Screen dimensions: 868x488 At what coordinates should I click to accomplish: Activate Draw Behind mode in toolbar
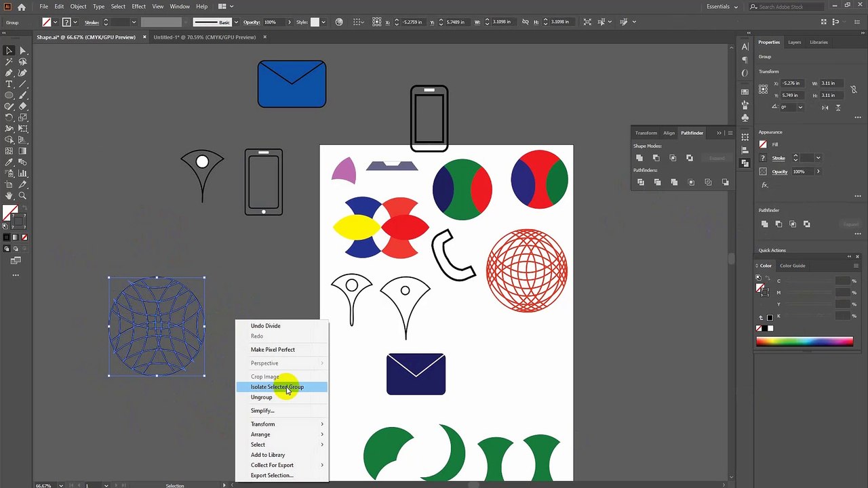(16, 249)
